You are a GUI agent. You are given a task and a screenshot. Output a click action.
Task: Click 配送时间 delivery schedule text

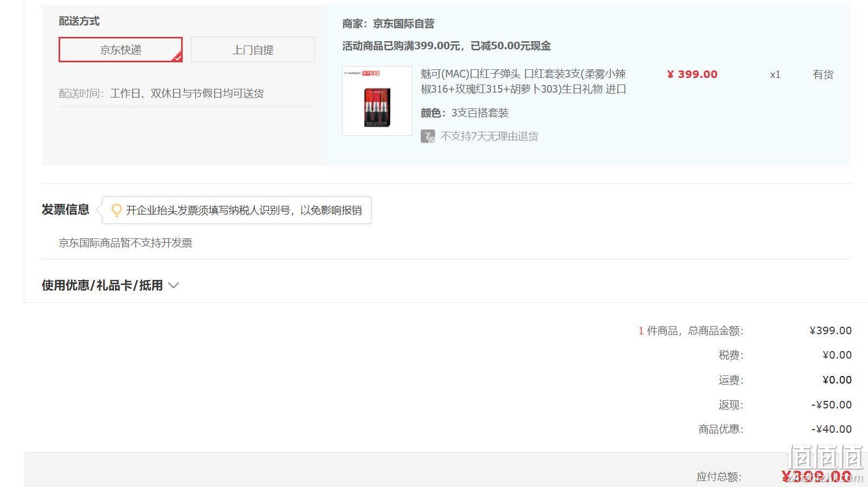coord(161,93)
